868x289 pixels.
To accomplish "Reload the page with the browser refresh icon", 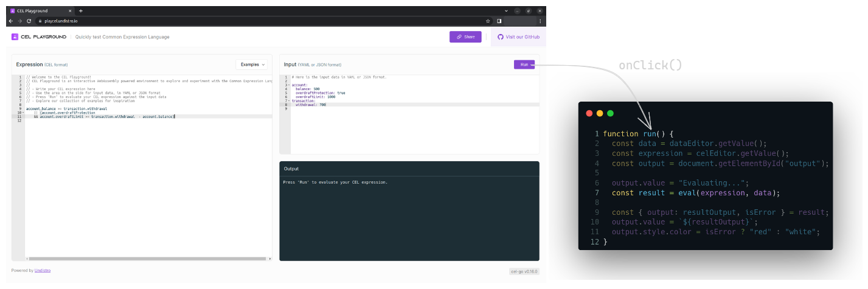I will pyautogui.click(x=29, y=21).
